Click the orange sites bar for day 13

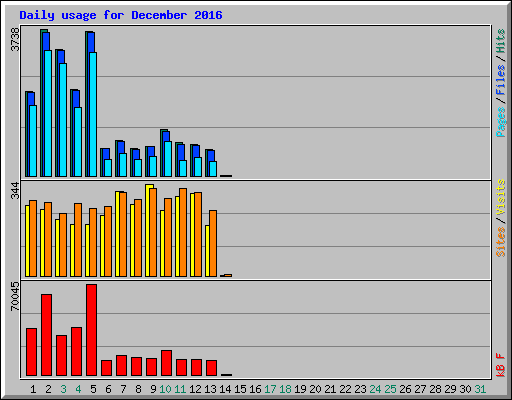coord(213,243)
